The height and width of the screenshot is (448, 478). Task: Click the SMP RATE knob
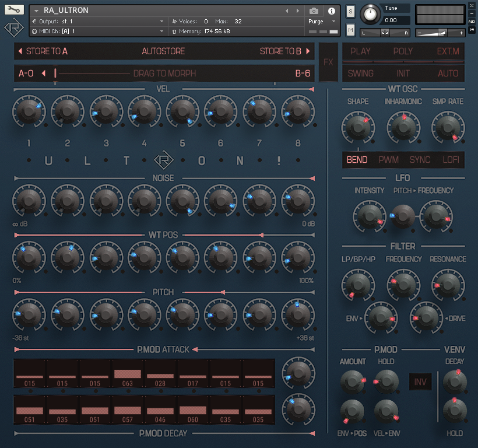(448, 128)
